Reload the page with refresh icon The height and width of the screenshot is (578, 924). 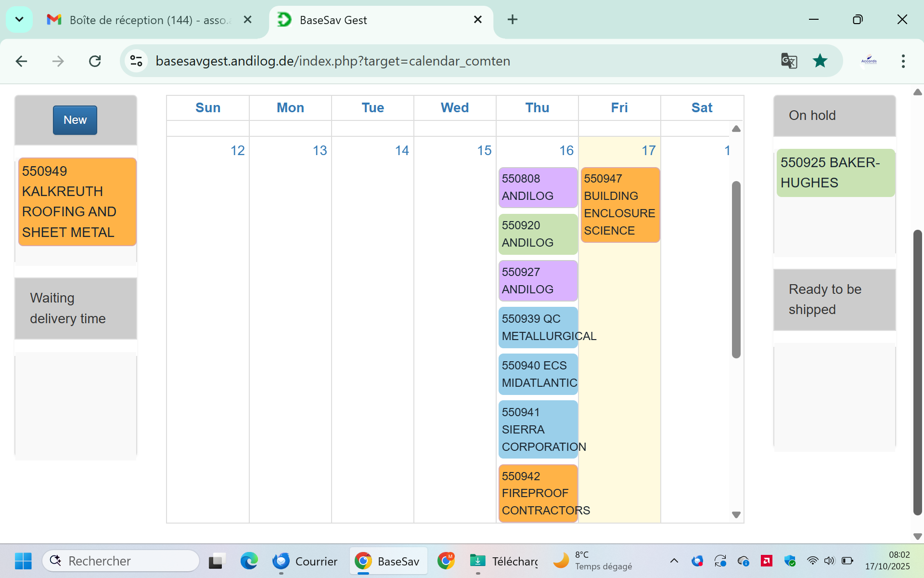(95, 61)
